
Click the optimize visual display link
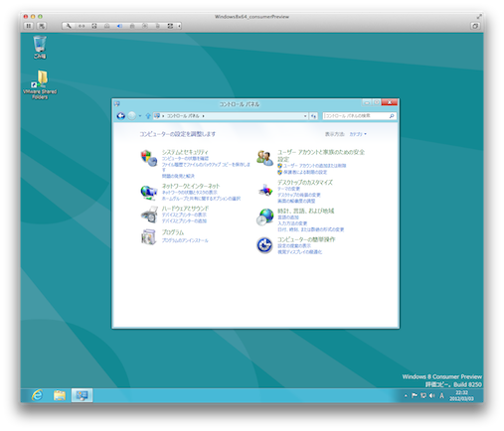coord(299,252)
